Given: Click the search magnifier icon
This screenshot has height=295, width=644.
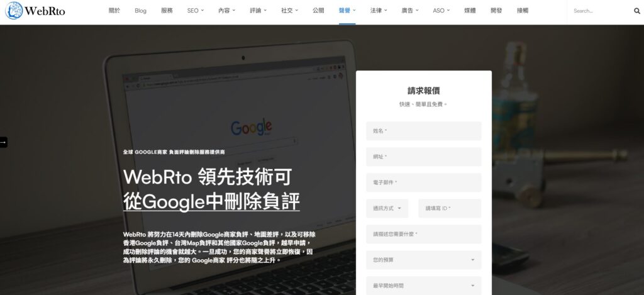Looking at the screenshot, I should coord(636,11).
